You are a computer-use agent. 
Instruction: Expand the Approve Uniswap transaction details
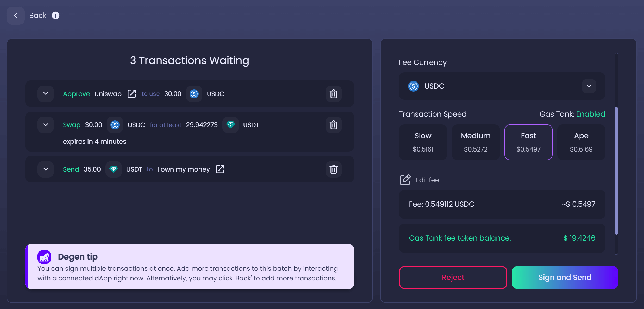coord(46,94)
